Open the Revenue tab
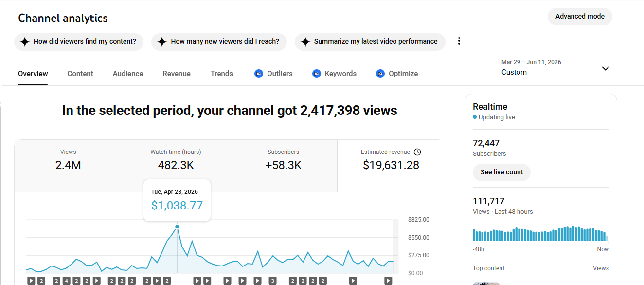 click(x=177, y=74)
